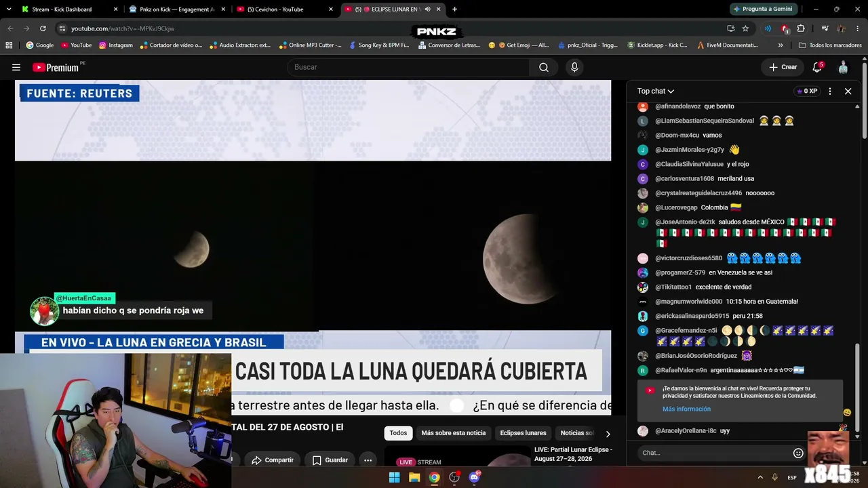
Task: Open the Get Emoji bookmark
Action: point(519,45)
